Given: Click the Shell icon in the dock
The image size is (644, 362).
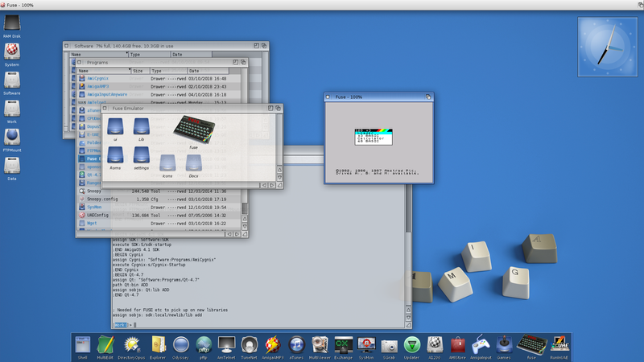Looking at the screenshot, I should [82, 344].
